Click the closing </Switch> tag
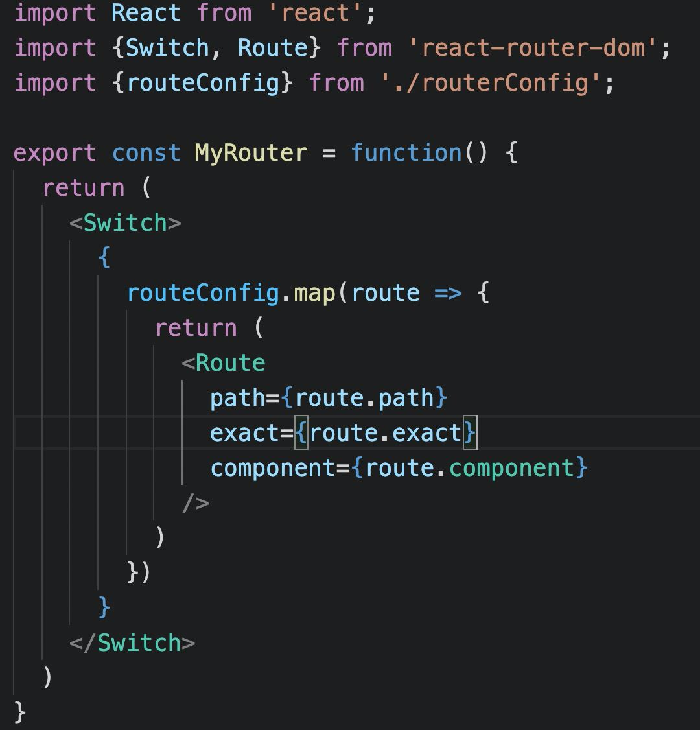 pos(132,643)
